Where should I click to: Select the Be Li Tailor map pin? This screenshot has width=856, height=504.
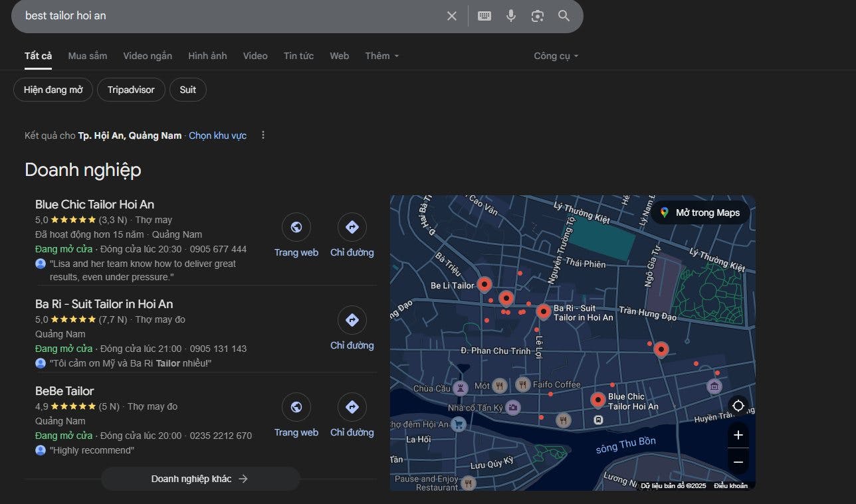pyautogui.click(x=484, y=285)
